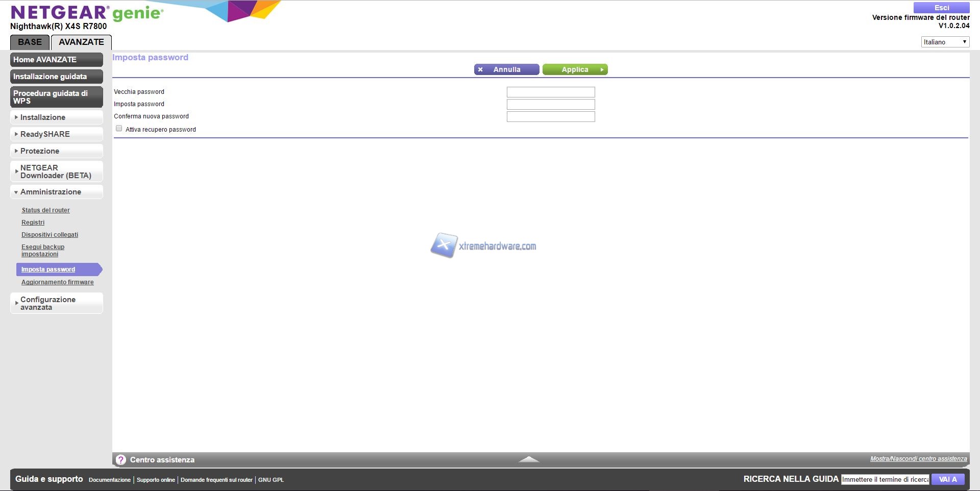Log out with the Esci button
Viewport: 980px width, 491px height.
941,8
